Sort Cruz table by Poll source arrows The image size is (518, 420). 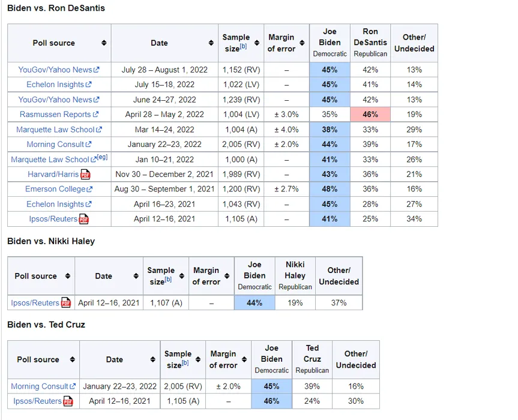coord(73,359)
